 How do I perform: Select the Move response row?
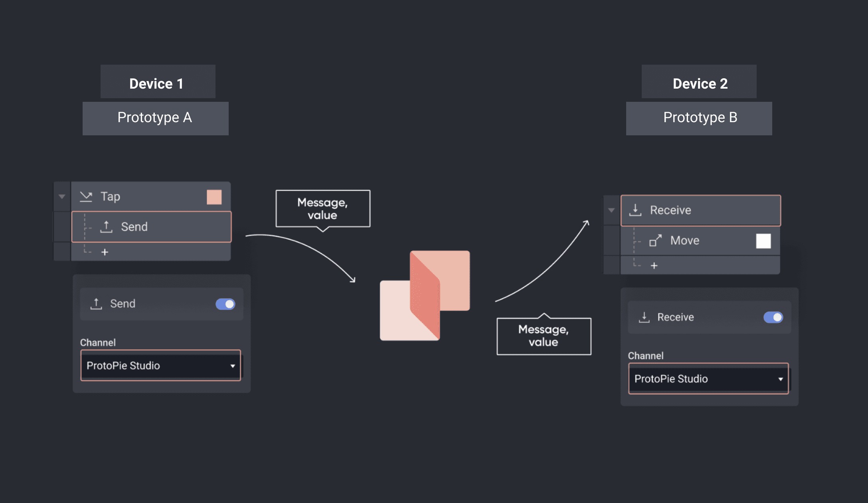click(700, 241)
